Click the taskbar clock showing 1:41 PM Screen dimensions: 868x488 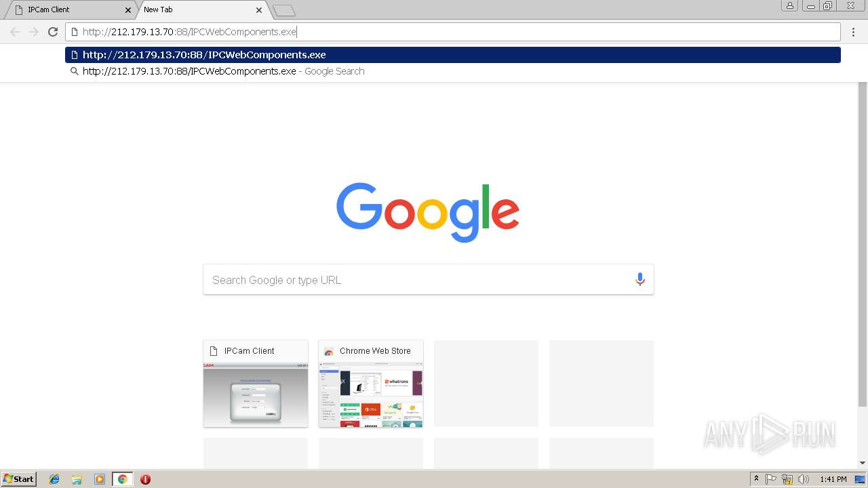pos(833,479)
